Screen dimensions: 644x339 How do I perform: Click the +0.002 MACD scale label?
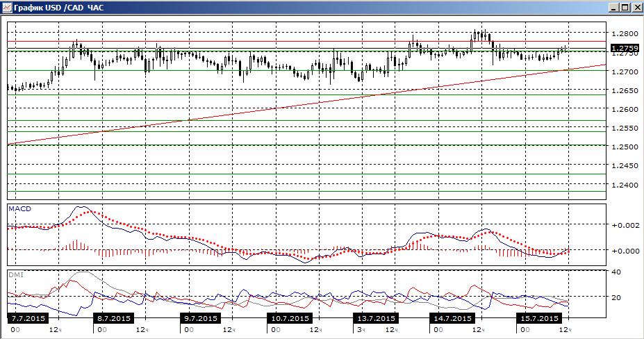click(625, 225)
